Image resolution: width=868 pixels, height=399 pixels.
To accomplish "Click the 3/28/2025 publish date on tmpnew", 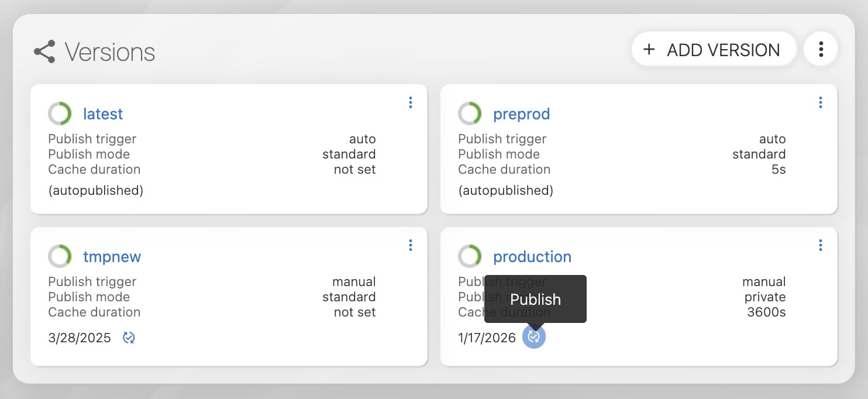I will [80, 338].
